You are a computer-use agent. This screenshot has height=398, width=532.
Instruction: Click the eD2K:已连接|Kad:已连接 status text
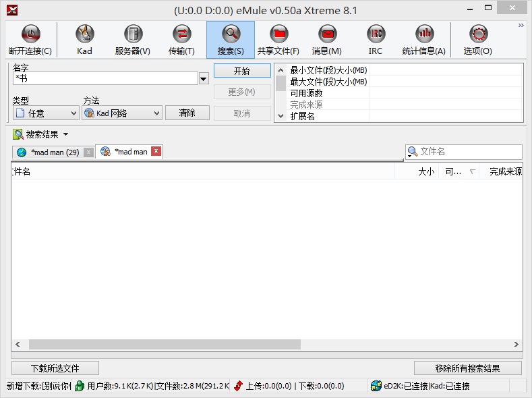pos(427,386)
